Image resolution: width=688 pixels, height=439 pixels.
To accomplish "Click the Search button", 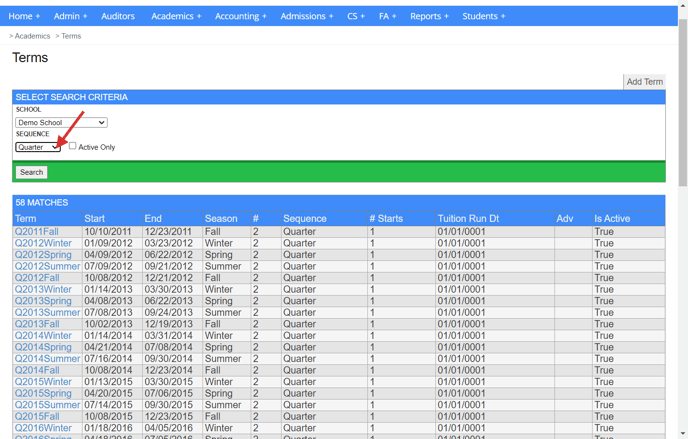I will coord(32,172).
